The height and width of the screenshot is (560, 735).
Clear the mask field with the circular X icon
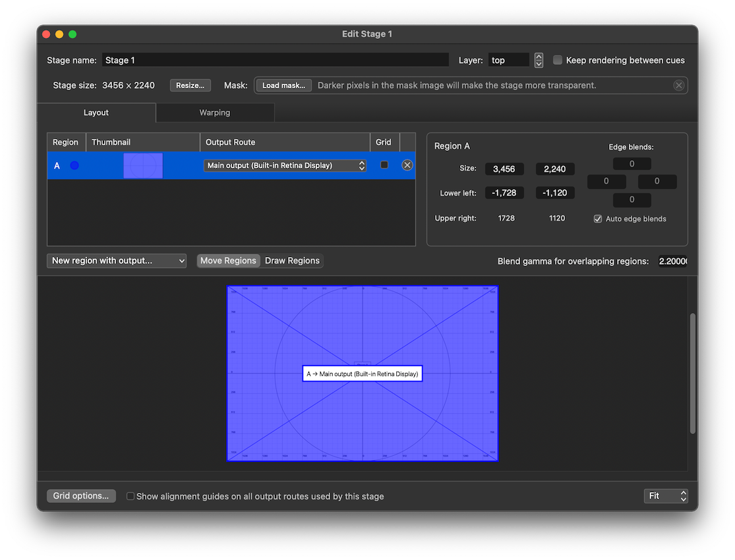(679, 85)
